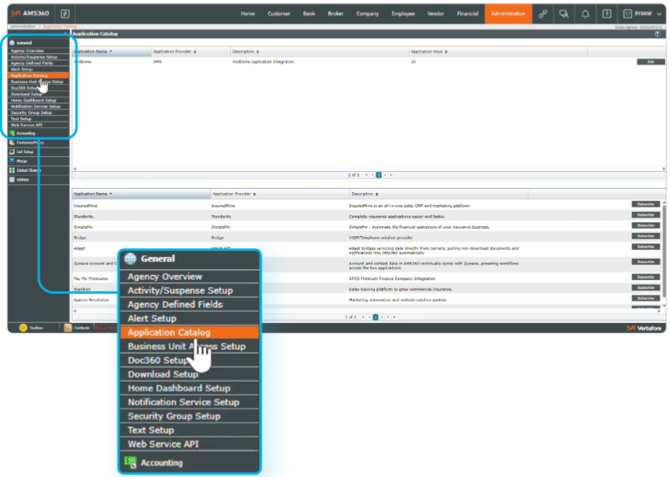Click Subscribe for InsuredMine
Viewport: 670px width, 477px height.
[x=646, y=204]
